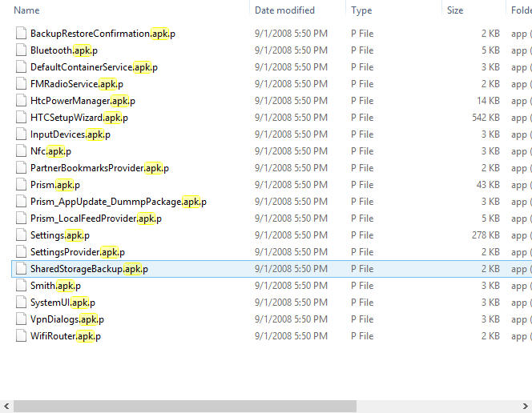This screenshot has width=532, height=413.
Task: Select the file name BackupRestoreConfirmation.apk.p
Action: pos(103,34)
